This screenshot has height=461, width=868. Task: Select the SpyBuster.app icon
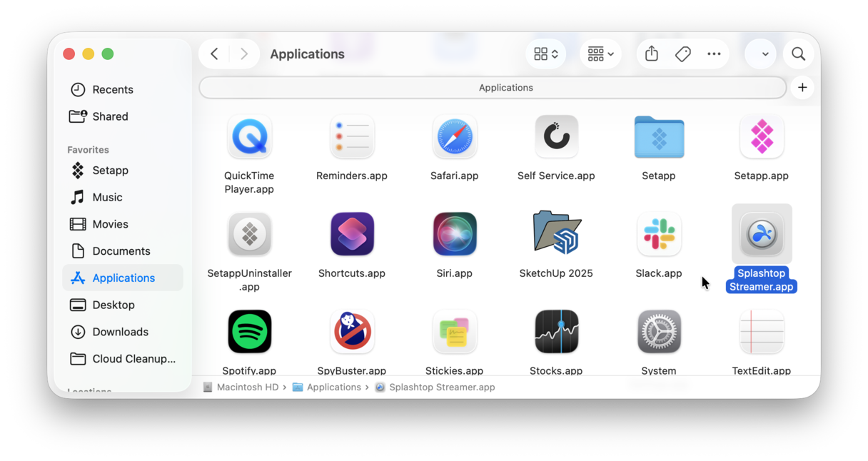click(352, 332)
